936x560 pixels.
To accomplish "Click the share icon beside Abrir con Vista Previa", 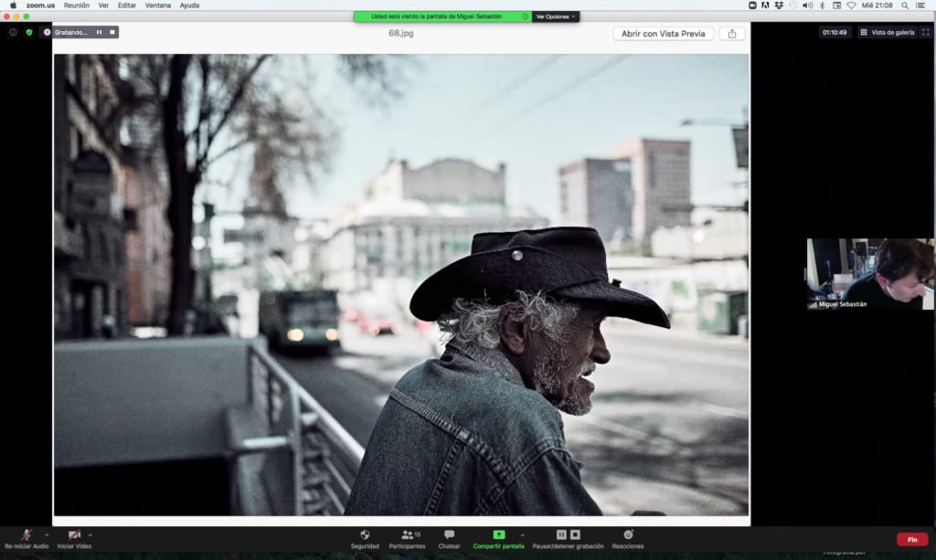I will pos(731,34).
